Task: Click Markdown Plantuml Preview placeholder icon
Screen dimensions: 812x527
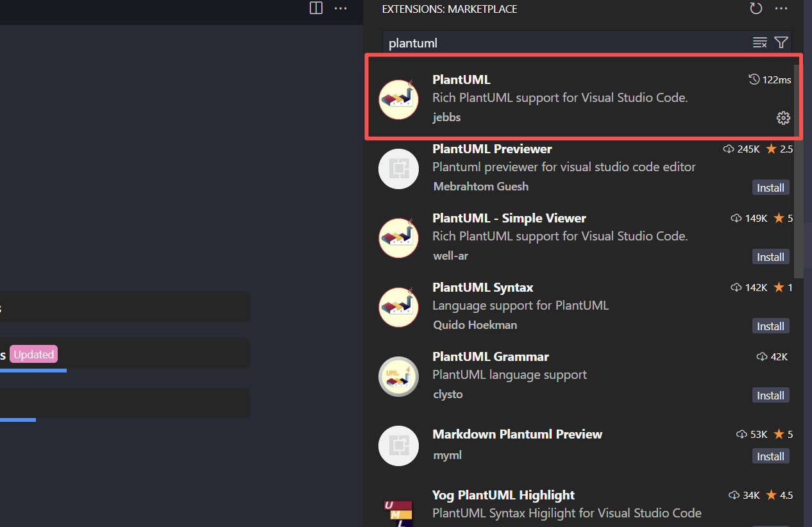Action: click(398, 446)
